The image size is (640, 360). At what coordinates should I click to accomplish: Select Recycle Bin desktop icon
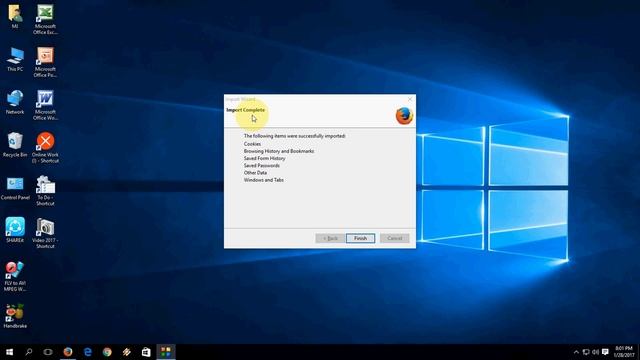click(15, 144)
